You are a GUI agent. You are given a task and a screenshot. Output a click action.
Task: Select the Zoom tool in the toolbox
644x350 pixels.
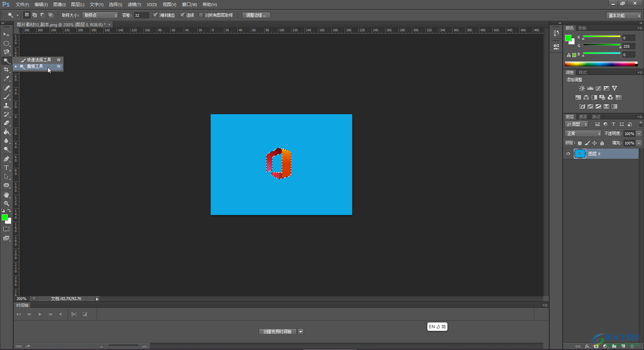(6, 204)
